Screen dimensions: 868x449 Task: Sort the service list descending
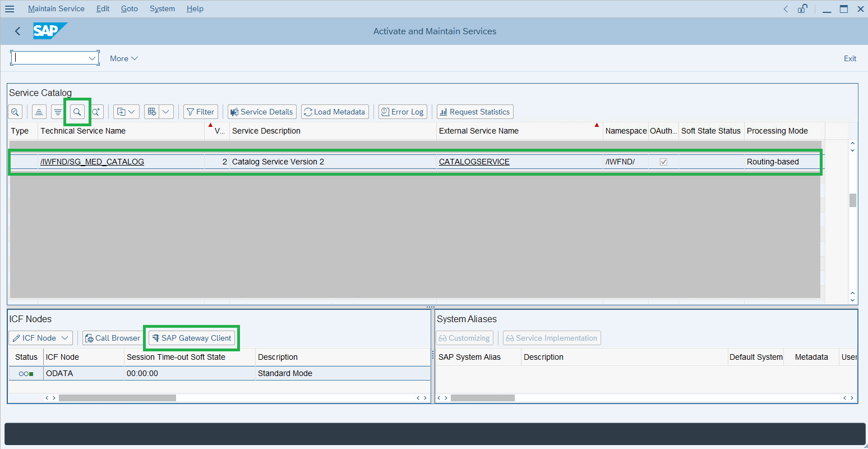point(58,111)
